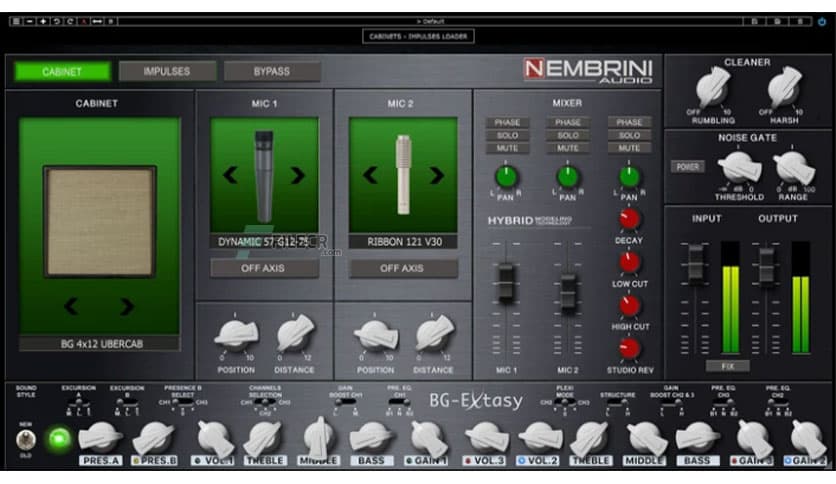Solo the mixer Mic 2 channel
This screenshot has height=484, width=836.
568,135
